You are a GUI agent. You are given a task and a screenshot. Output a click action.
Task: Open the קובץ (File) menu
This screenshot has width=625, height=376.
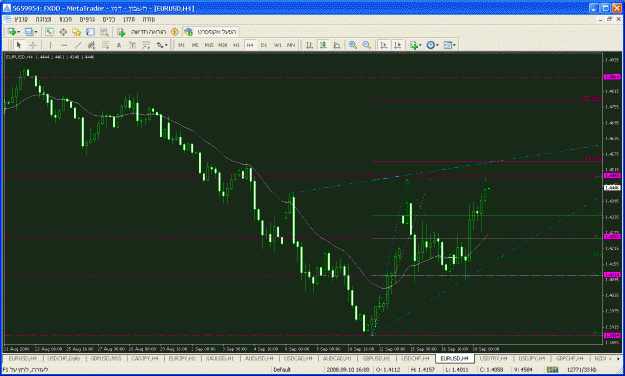click(x=21, y=19)
